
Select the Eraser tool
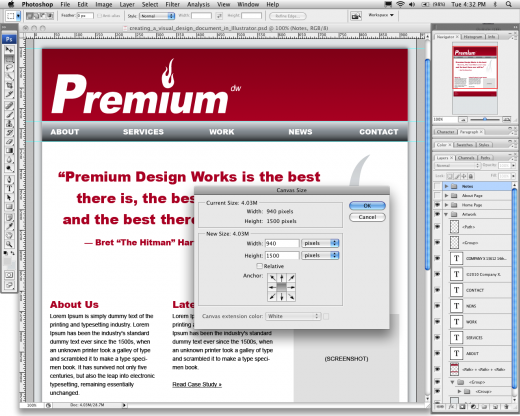coord(9,142)
